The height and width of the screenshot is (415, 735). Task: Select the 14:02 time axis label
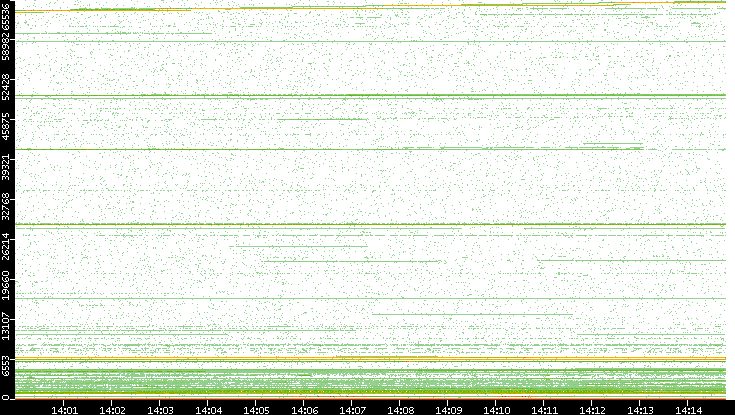[112, 410]
